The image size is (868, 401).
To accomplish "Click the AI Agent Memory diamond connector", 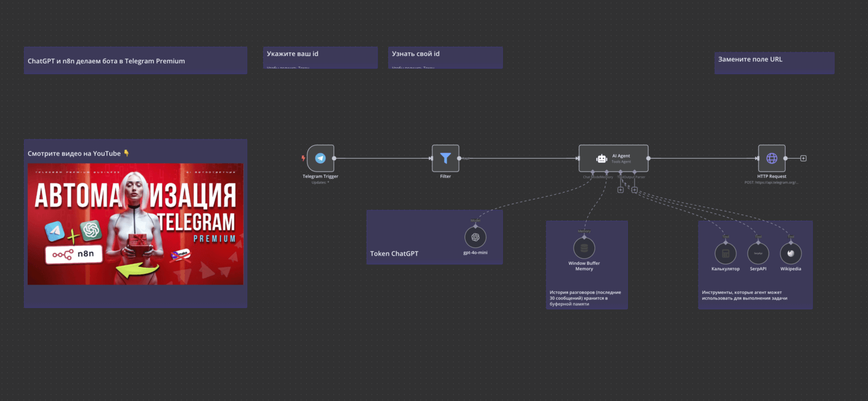I will tap(606, 172).
